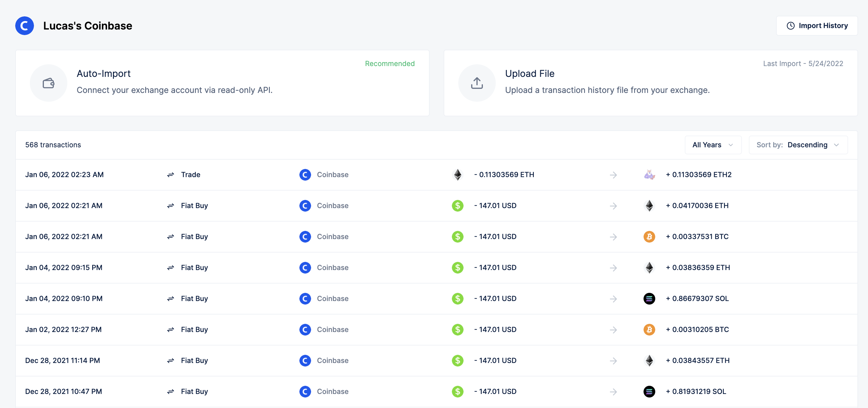Click the Coinbase logo beside Lucas's Coinbase
The height and width of the screenshot is (408, 868).
pos(25,26)
